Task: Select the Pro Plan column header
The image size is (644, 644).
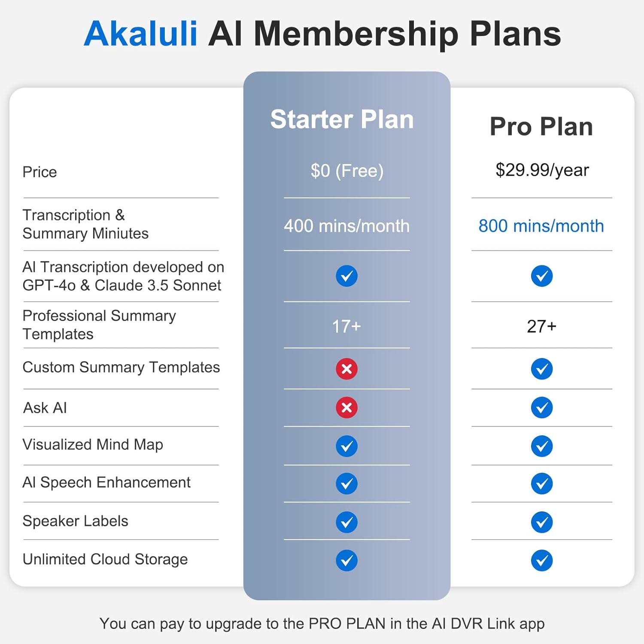Action: click(541, 127)
